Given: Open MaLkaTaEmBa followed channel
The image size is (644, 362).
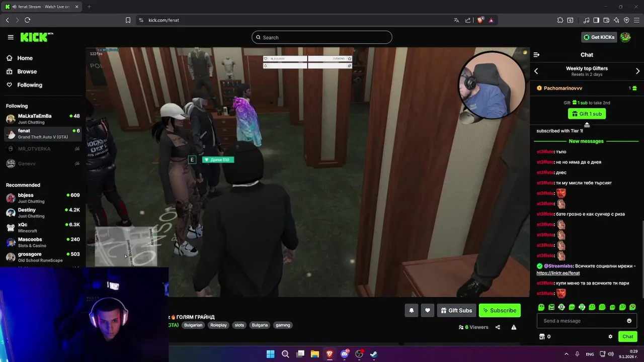Looking at the screenshot, I should point(43,119).
